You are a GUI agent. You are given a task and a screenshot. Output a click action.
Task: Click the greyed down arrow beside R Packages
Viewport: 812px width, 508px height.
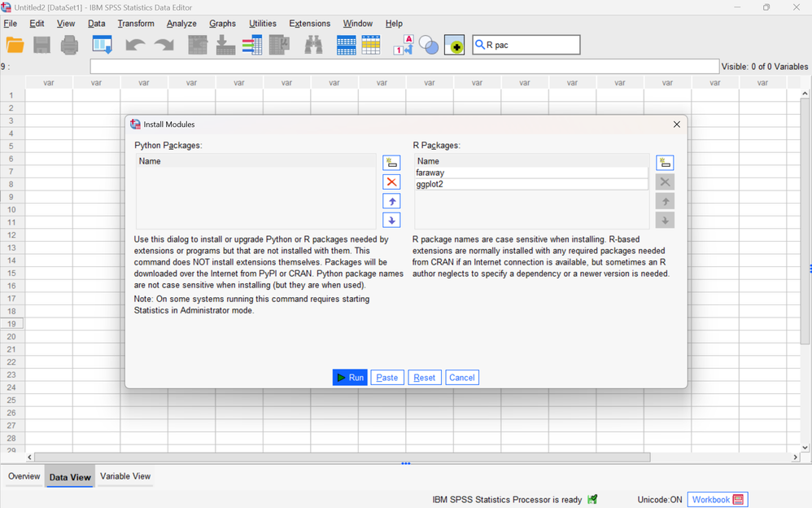[x=665, y=221]
